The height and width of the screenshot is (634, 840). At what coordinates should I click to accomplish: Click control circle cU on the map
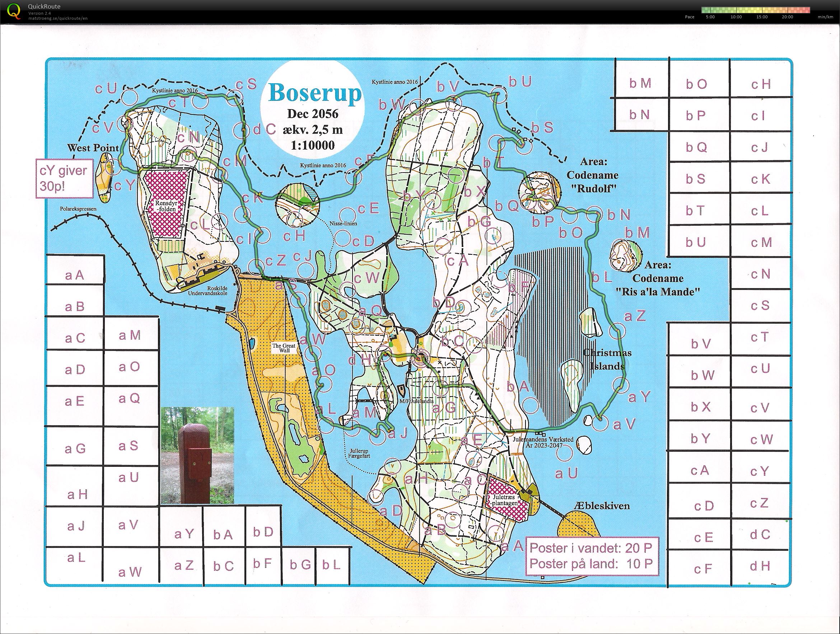click(129, 98)
